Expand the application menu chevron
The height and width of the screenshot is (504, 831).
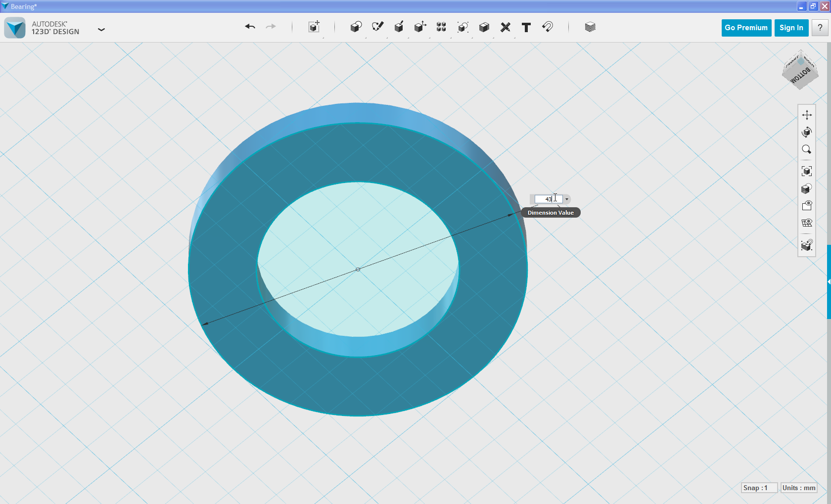[101, 30]
